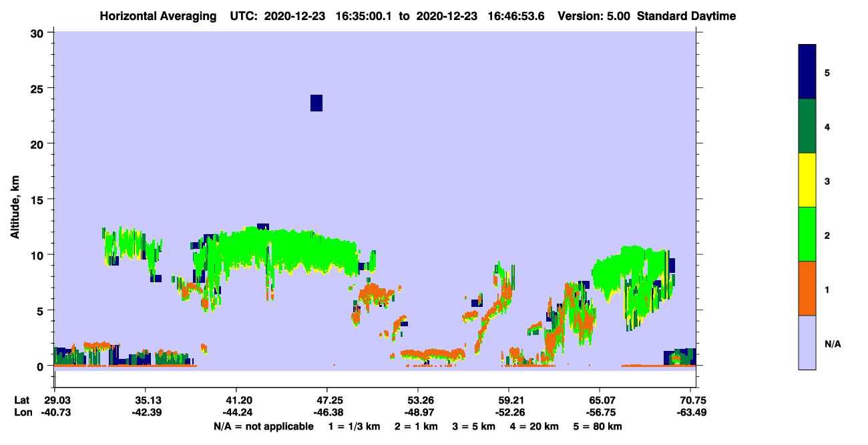Click the yellow level 3 legend swatch
The height and width of the screenshot is (445, 868).
click(x=807, y=180)
